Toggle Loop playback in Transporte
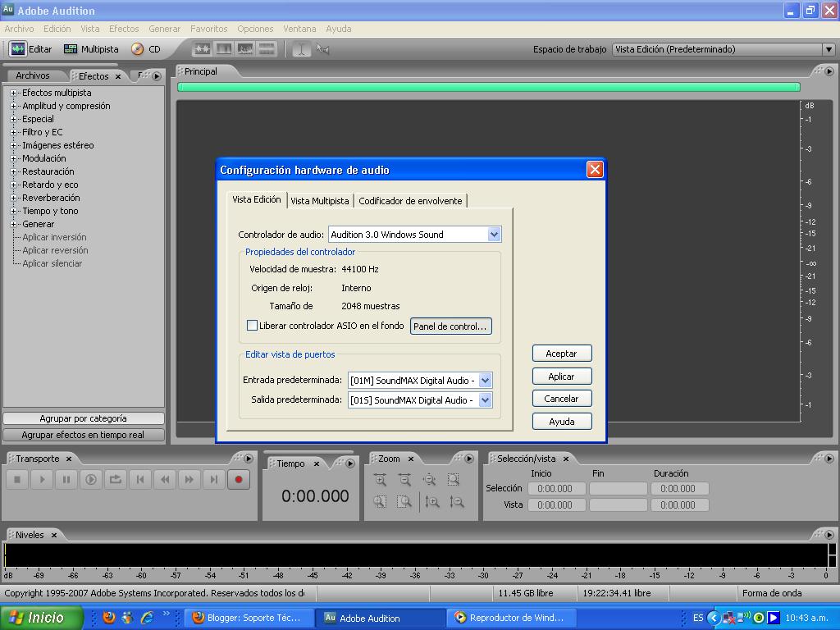 pyautogui.click(x=116, y=479)
